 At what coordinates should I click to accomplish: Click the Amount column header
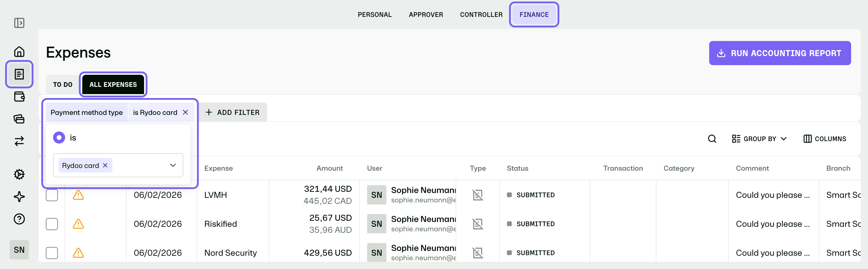click(x=329, y=168)
